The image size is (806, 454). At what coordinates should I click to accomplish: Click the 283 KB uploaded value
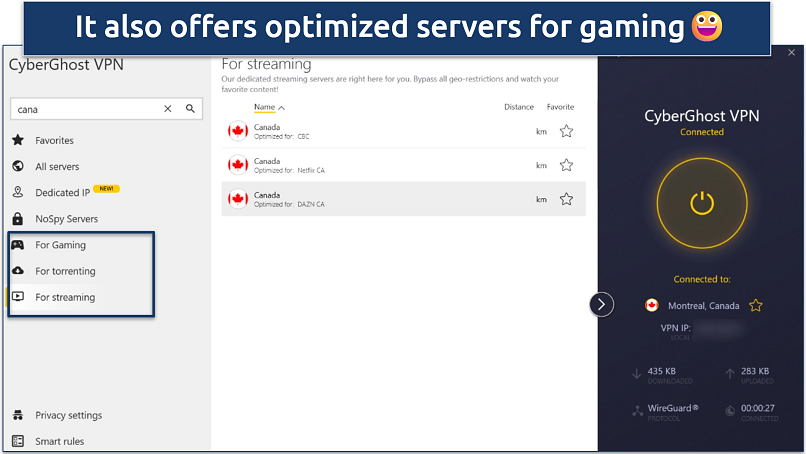click(755, 371)
